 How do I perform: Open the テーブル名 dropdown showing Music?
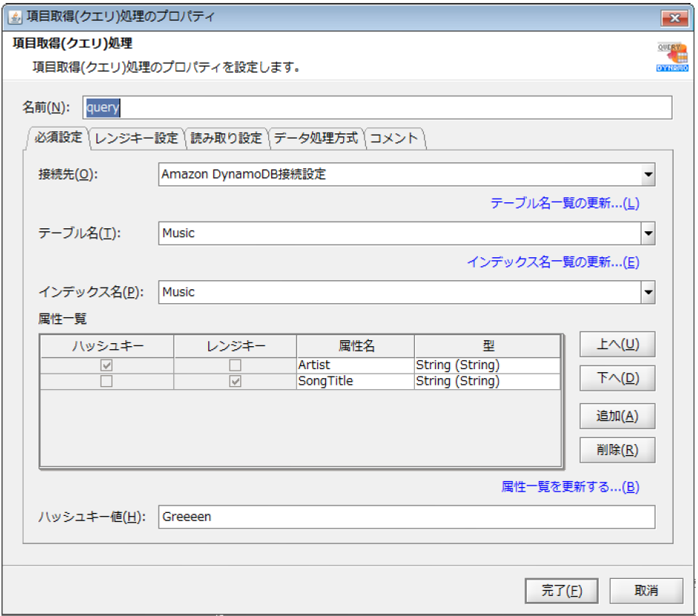tap(650, 234)
